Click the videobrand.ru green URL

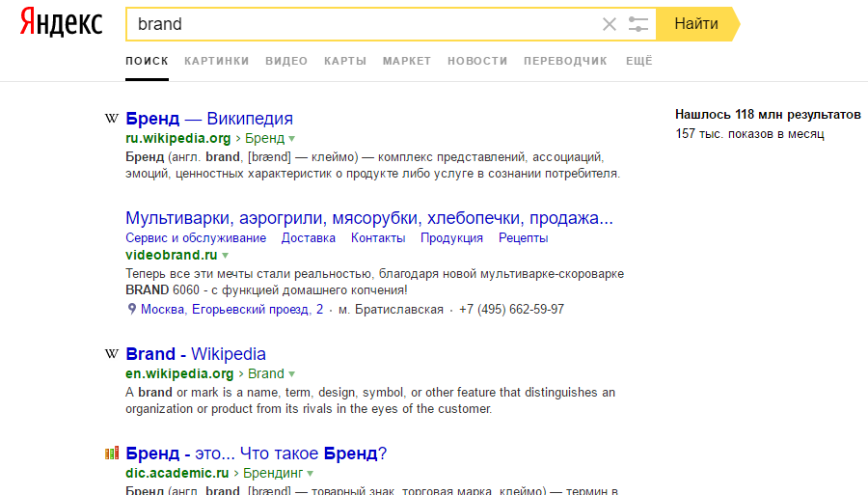[x=171, y=255]
